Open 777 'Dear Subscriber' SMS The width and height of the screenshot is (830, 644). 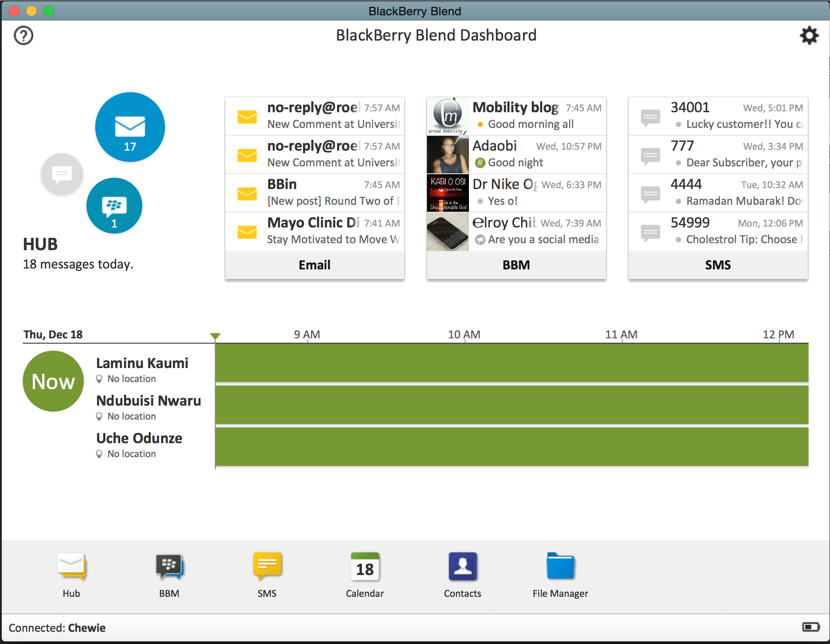pos(718,155)
